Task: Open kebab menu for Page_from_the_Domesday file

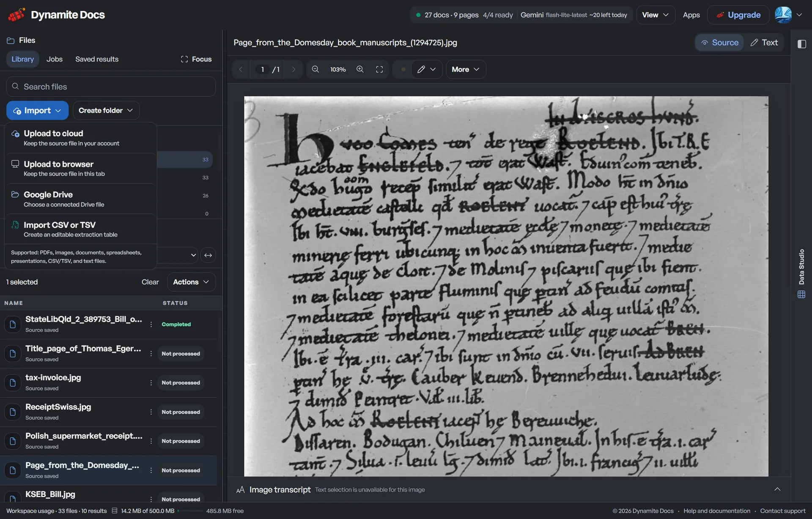Action: tap(151, 470)
